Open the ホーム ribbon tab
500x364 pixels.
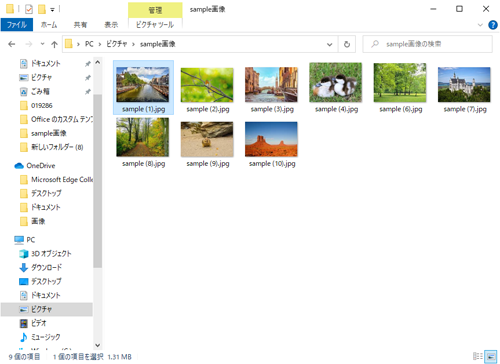pyautogui.click(x=49, y=25)
